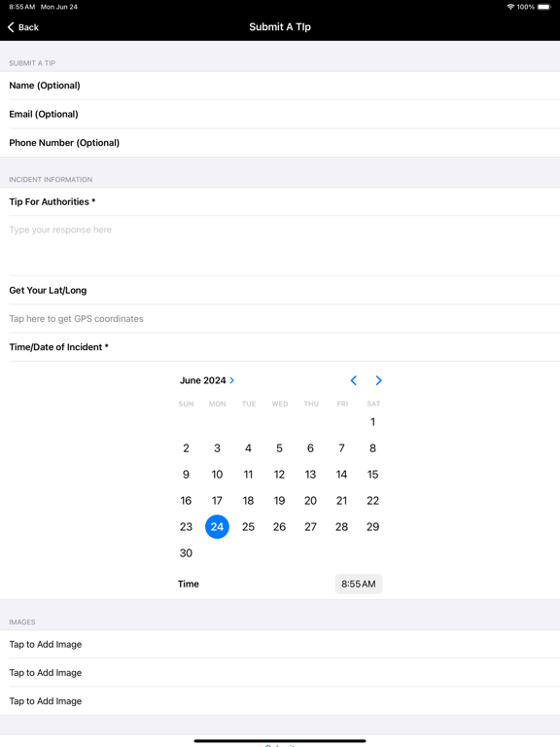Select June 22 on the calendar
The width and height of the screenshot is (560, 747).
(x=373, y=501)
